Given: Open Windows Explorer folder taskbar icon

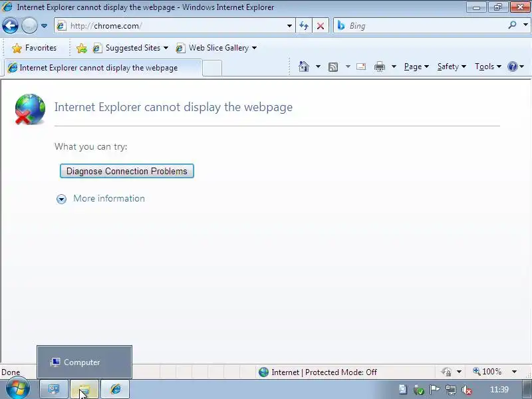Looking at the screenshot, I should (x=84, y=389).
